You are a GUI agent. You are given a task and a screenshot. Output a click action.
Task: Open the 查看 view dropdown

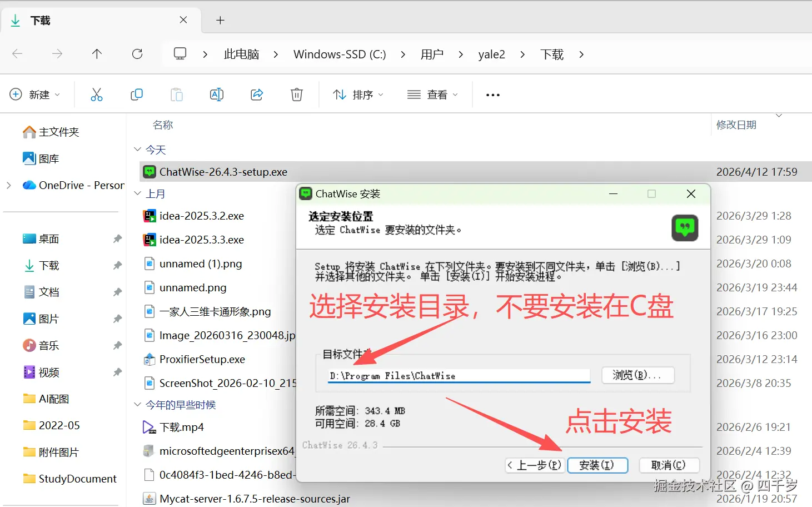[x=432, y=95]
